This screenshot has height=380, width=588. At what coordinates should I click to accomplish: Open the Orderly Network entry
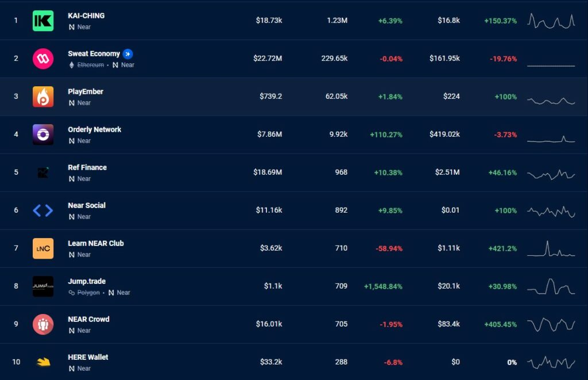(95, 129)
